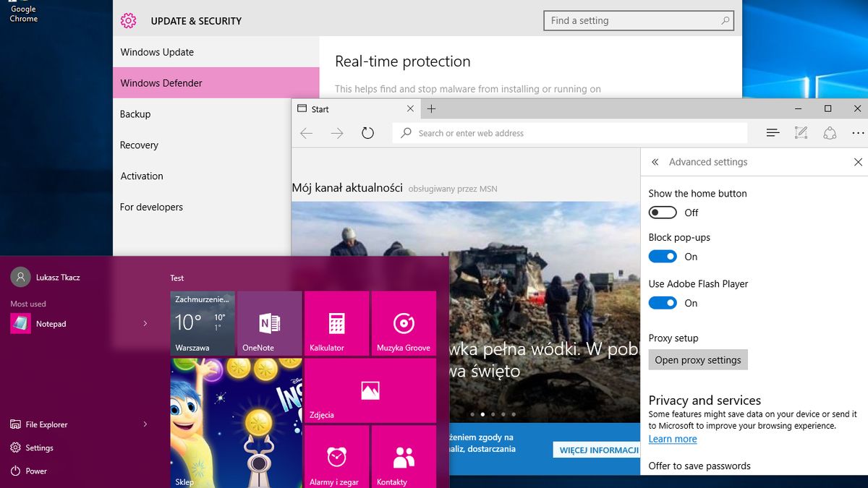Select second carousel dot in news feed
This screenshot has height=488, width=868.
click(482, 414)
